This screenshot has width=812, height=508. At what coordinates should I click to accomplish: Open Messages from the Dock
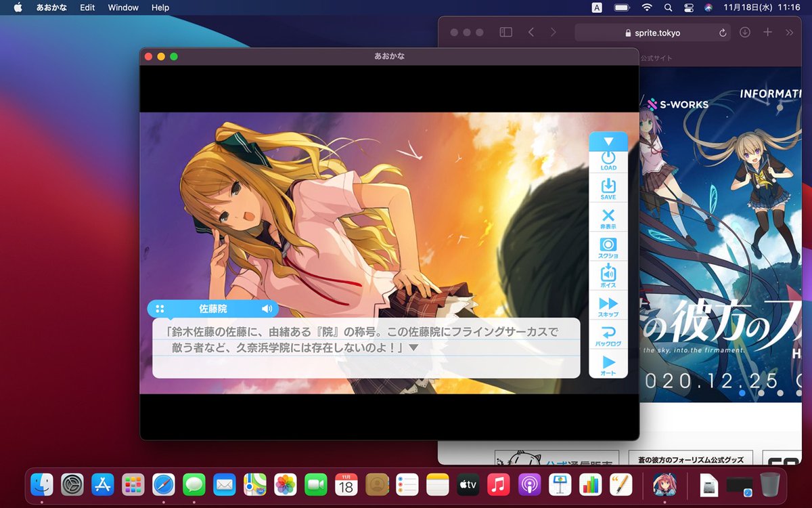click(194, 484)
